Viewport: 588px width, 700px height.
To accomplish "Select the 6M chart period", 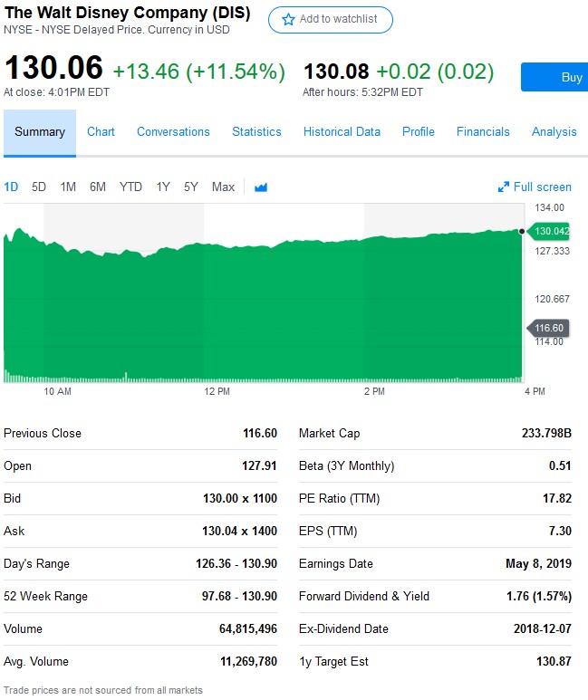I will 98,187.
